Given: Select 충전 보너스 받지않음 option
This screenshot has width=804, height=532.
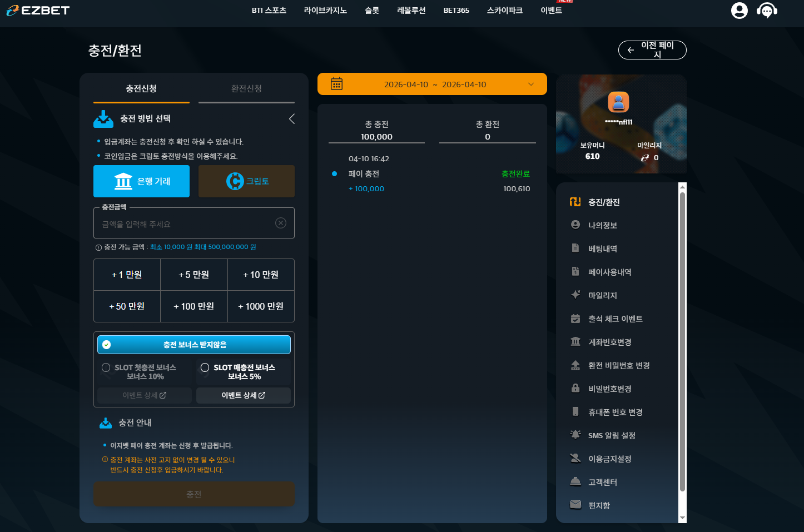Looking at the screenshot, I should (x=194, y=345).
